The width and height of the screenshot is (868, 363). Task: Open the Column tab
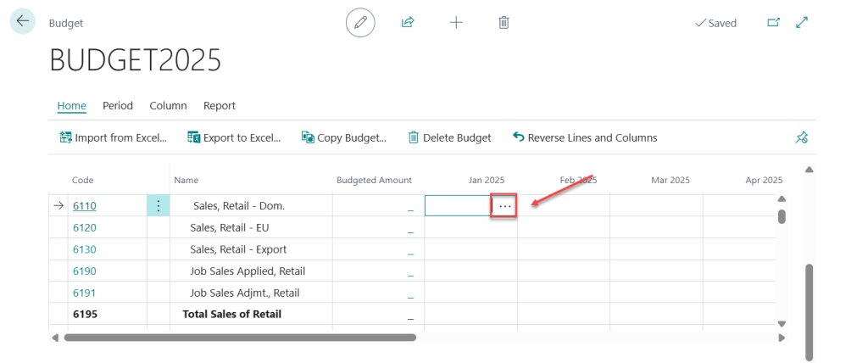coord(169,105)
